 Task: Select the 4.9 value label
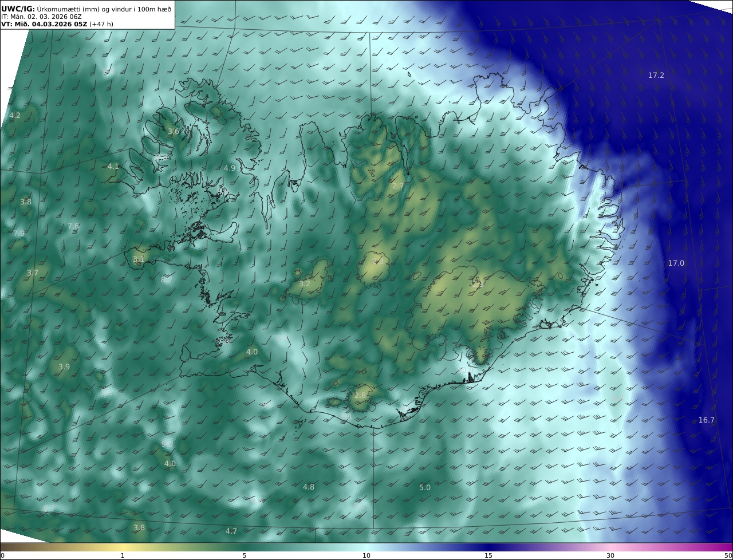(x=230, y=168)
